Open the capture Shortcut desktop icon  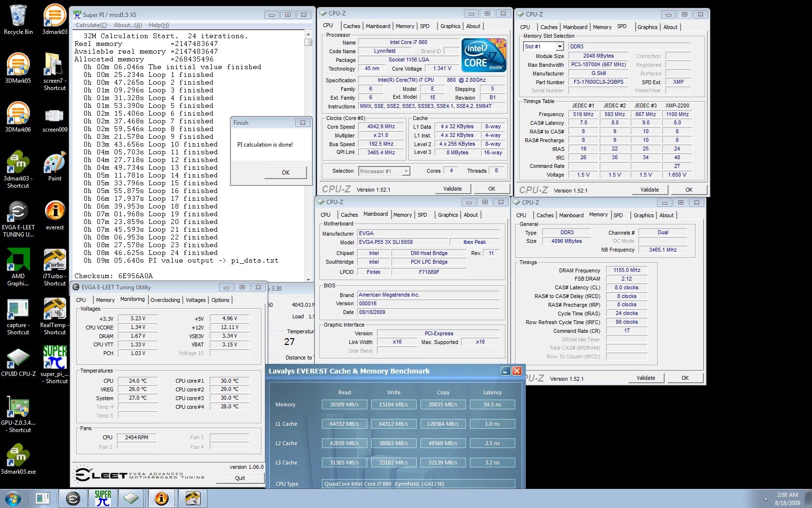tap(18, 316)
